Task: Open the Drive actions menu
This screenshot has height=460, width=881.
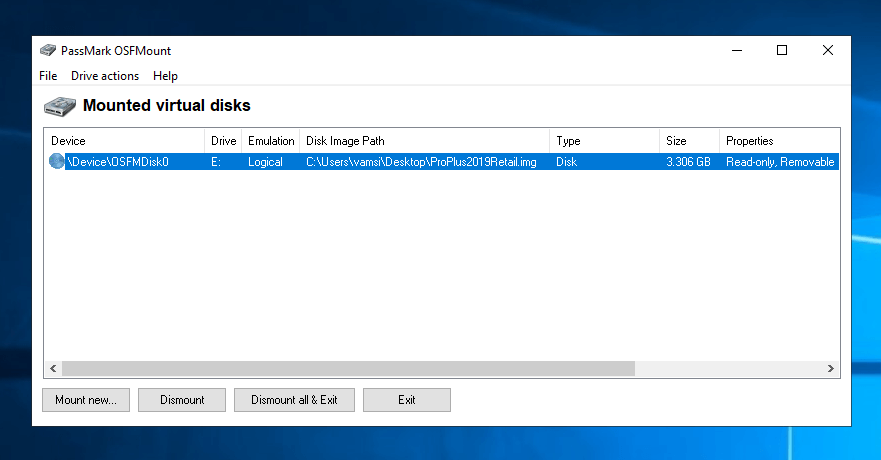Action: (105, 76)
